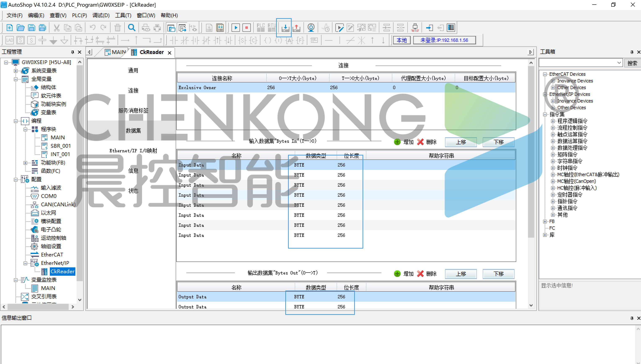Start the PLC with the Run icon

click(x=236, y=28)
